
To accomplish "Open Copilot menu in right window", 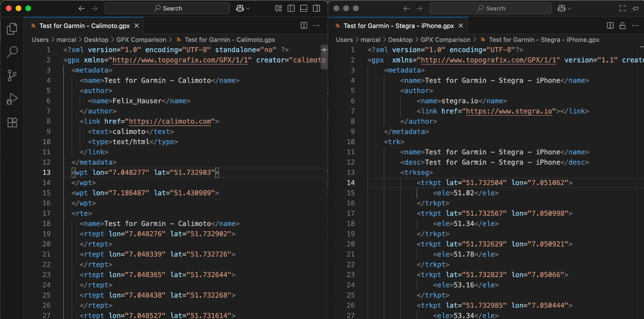I will point(564,8).
